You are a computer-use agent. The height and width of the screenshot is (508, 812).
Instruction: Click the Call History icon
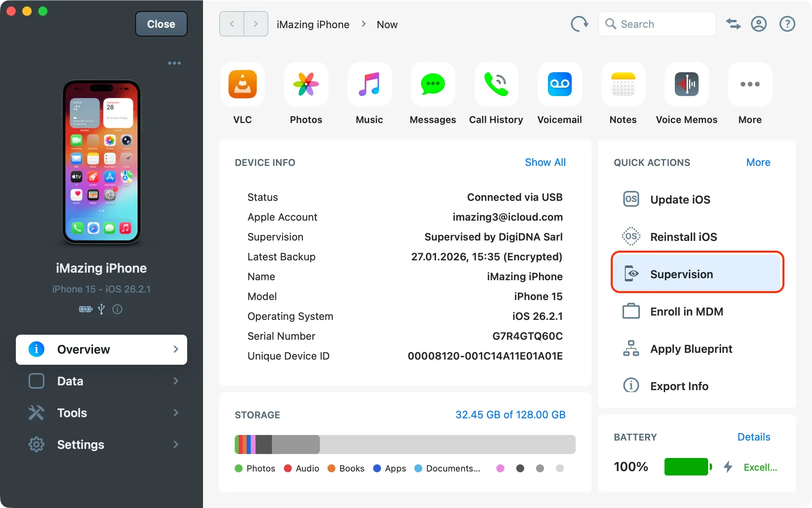coord(496,85)
